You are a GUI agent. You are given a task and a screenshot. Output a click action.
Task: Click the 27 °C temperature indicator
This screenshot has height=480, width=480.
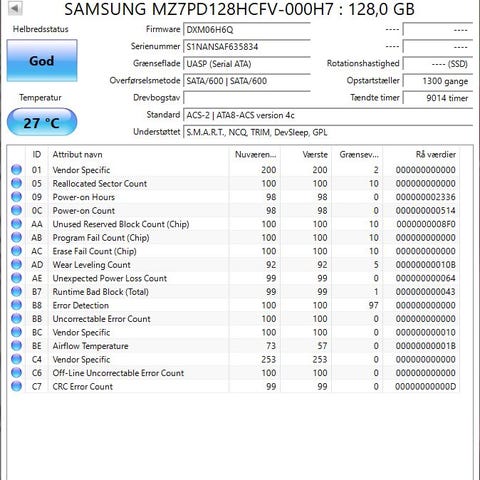click(42, 122)
